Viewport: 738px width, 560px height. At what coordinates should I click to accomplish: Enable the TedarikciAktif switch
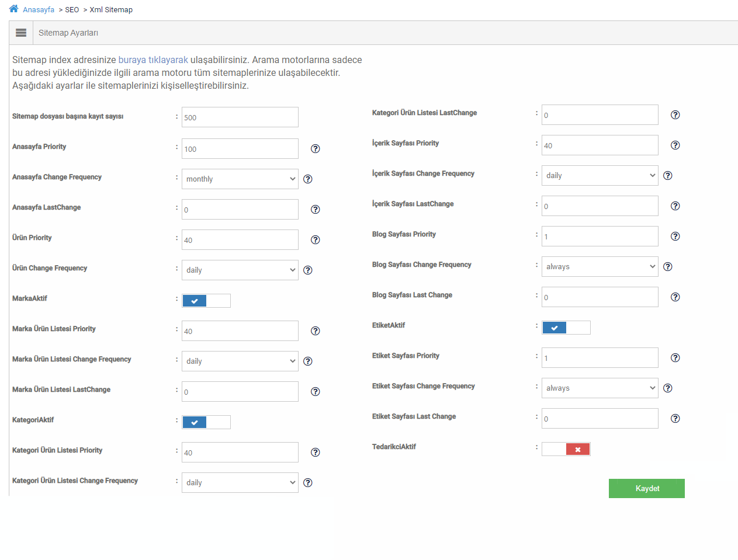566,450
